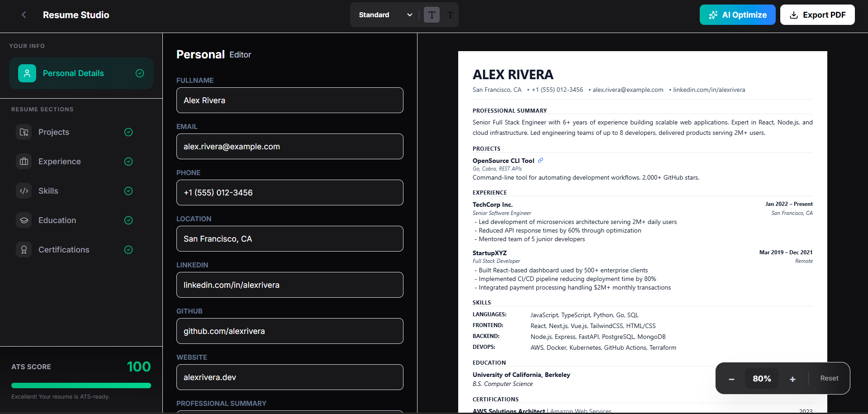The height and width of the screenshot is (414, 868).
Task: Click the ATS score value 100
Action: 139,366
